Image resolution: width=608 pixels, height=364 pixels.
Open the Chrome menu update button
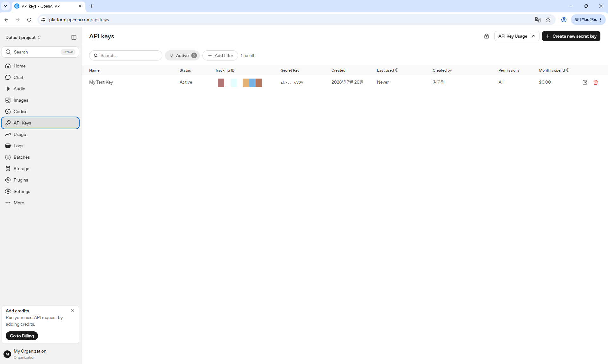tap(588, 20)
